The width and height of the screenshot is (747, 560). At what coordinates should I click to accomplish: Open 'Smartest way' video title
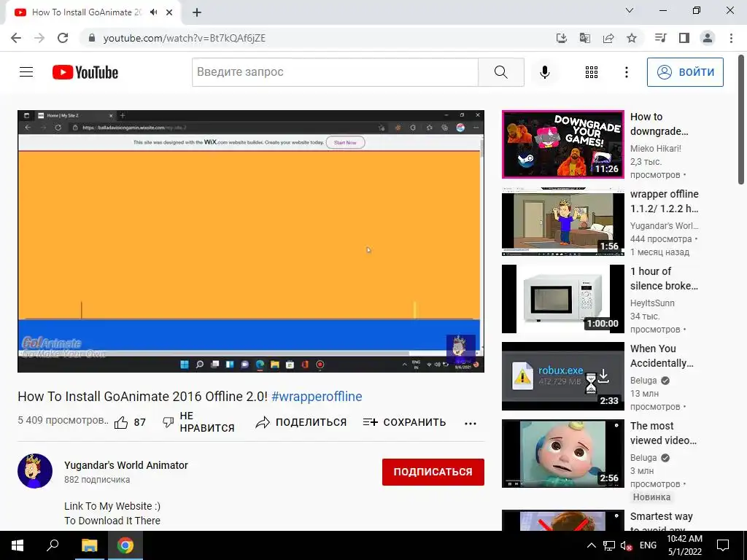(x=661, y=522)
